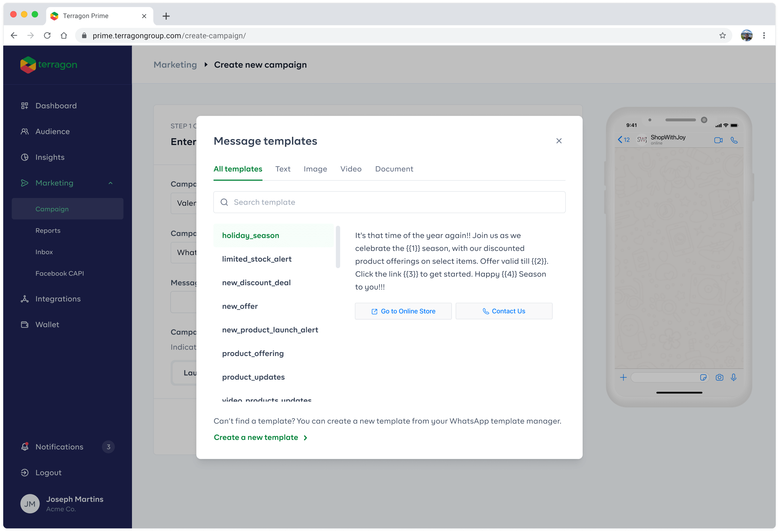779x532 pixels.
Task: Open the Wallet icon in sidebar
Action: (x=24, y=325)
